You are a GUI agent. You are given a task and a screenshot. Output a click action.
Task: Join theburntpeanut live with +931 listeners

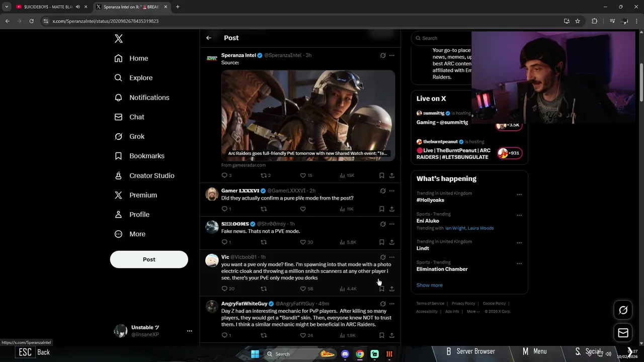509,153
